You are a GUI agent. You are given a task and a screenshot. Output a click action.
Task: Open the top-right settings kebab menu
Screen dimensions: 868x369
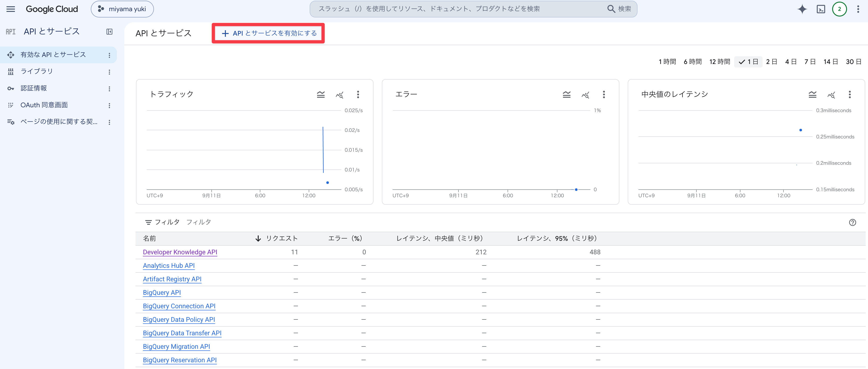858,9
